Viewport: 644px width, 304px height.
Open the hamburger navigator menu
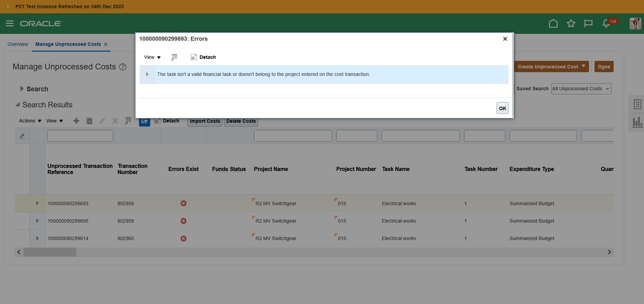point(10,24)
